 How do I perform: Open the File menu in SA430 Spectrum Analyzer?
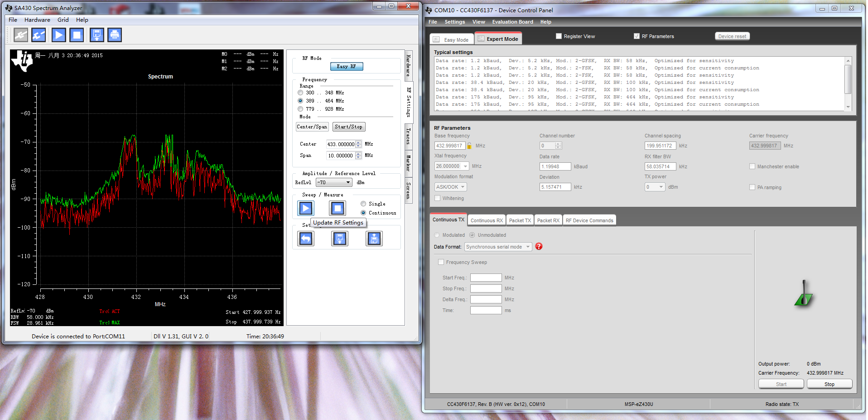[13, 20]
